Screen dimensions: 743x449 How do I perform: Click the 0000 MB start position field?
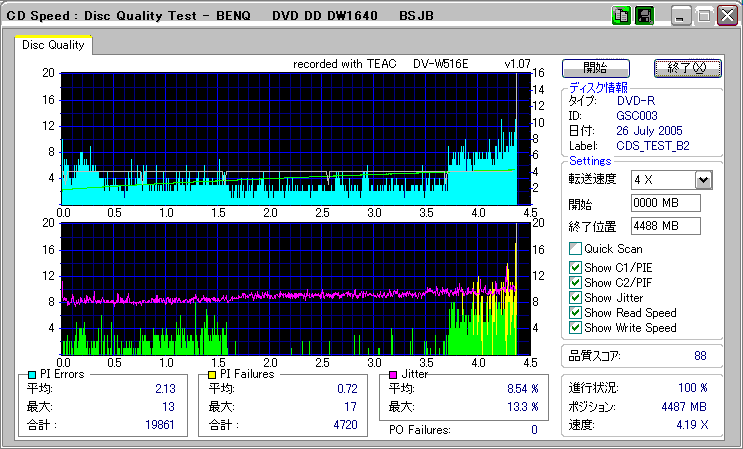tap(665, 203)
